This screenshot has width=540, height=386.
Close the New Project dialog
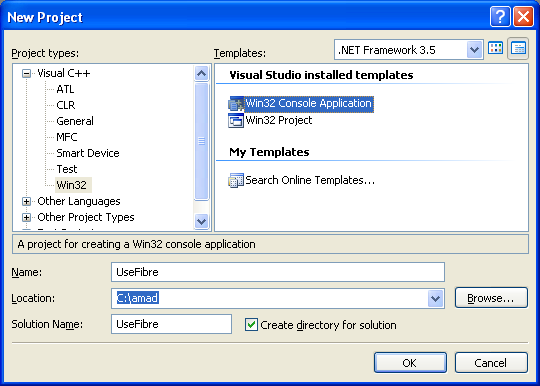523,16
